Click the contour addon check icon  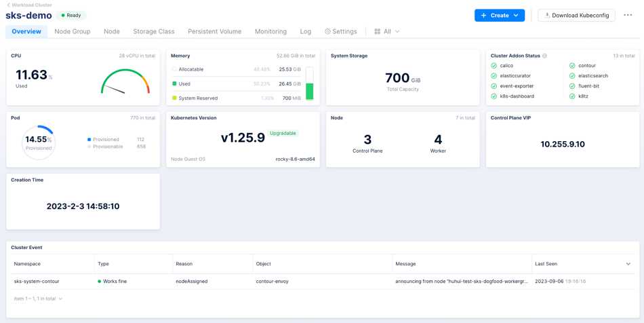click(572, 66)
